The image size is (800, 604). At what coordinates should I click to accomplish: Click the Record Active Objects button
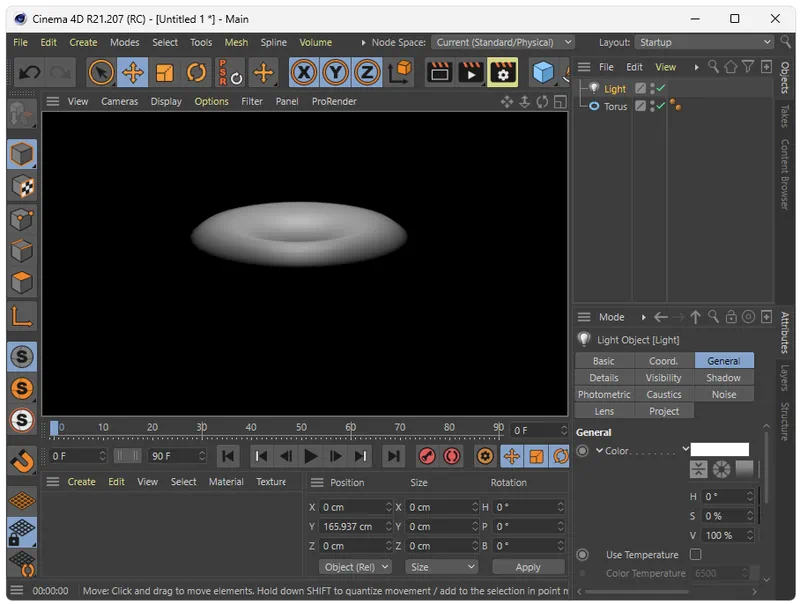click(427, 456)
